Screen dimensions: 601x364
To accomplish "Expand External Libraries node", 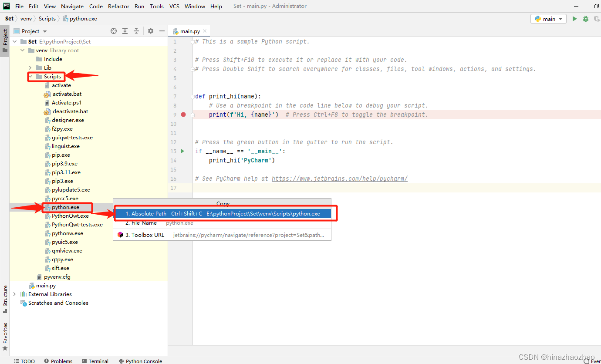I will pyautogui.click(x=15, y=294).
